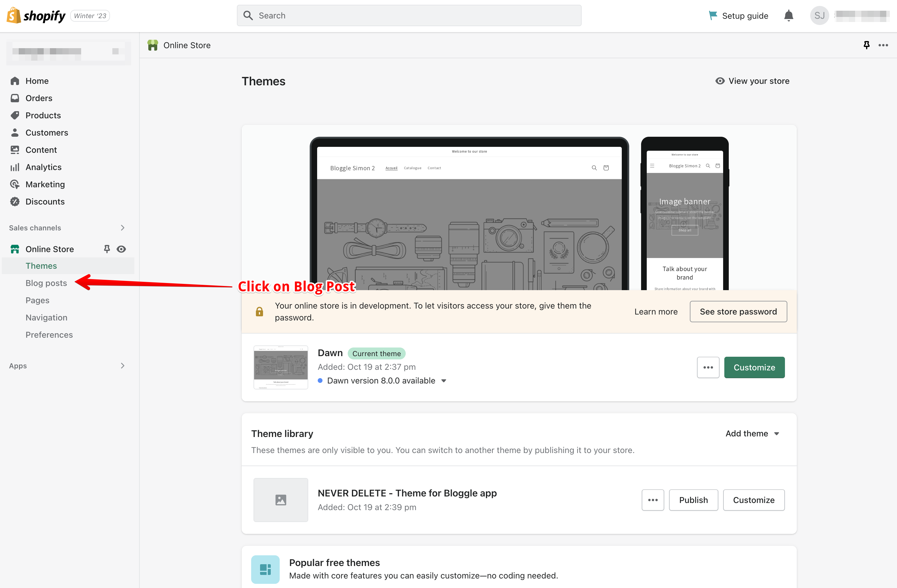
Task: Click the See store password button
Action: point(738,311)
